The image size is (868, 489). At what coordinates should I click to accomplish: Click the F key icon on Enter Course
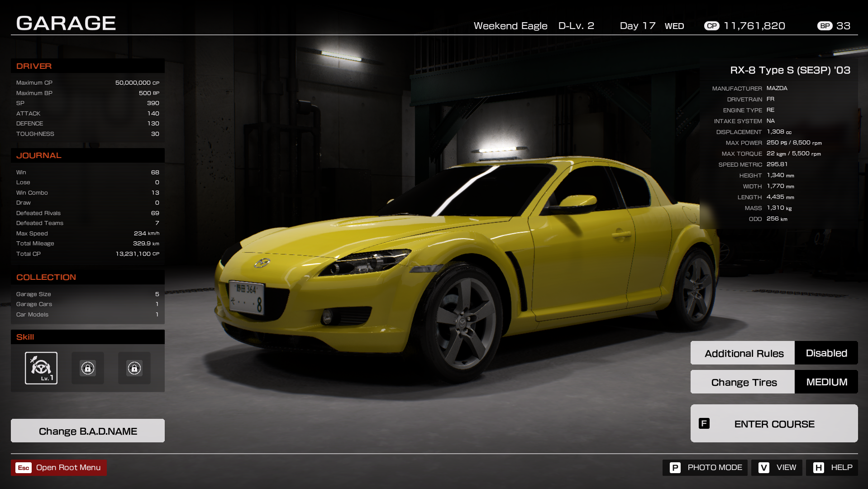coord(704,423)
